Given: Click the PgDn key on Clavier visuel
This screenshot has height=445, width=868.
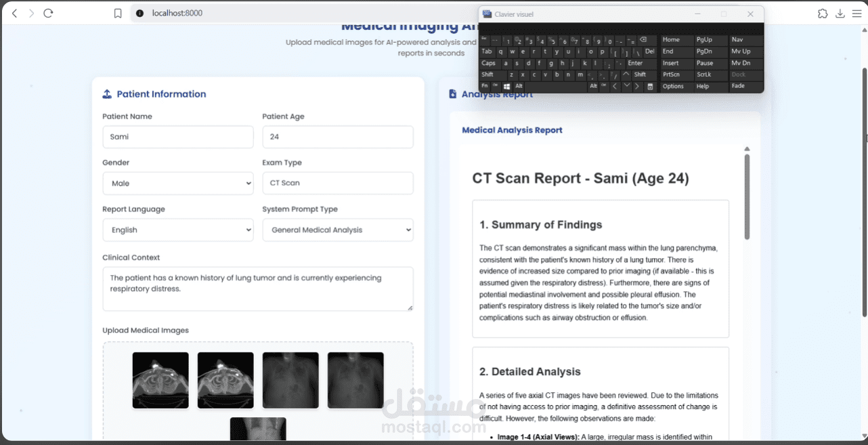Looking at the screenshot, I should click(712, 51).
